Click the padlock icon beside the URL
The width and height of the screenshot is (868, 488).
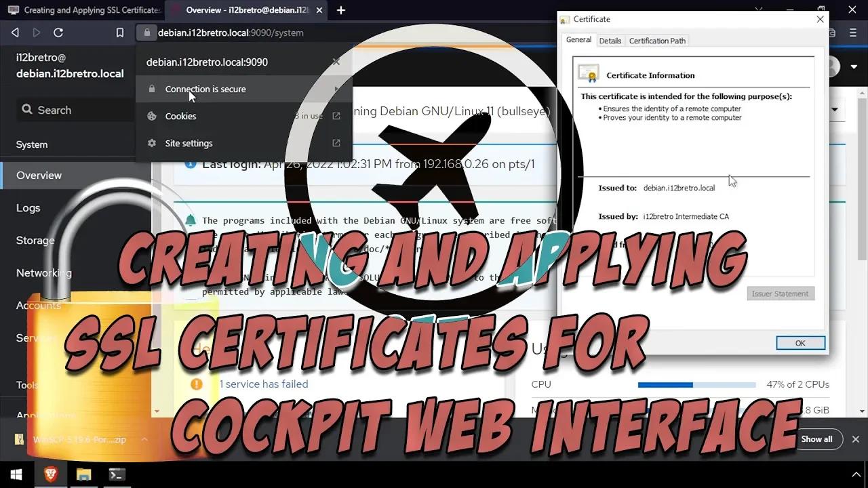pos(146,33)
